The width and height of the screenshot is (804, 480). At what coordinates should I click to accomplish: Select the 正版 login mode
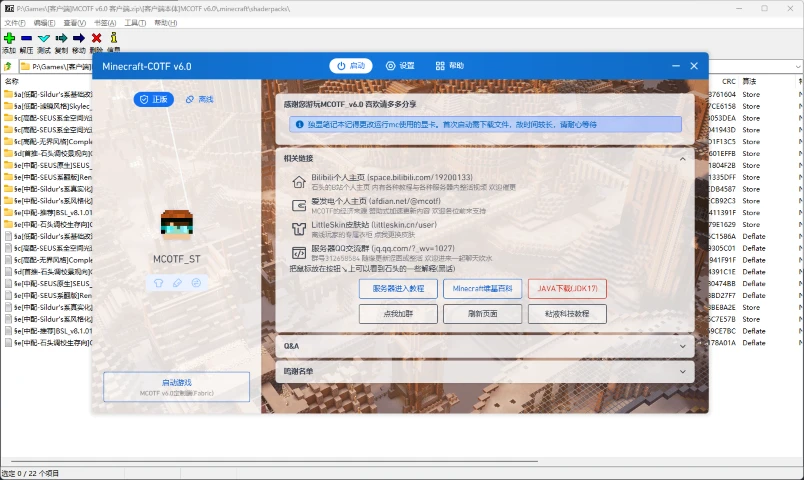tap(154, 99)
